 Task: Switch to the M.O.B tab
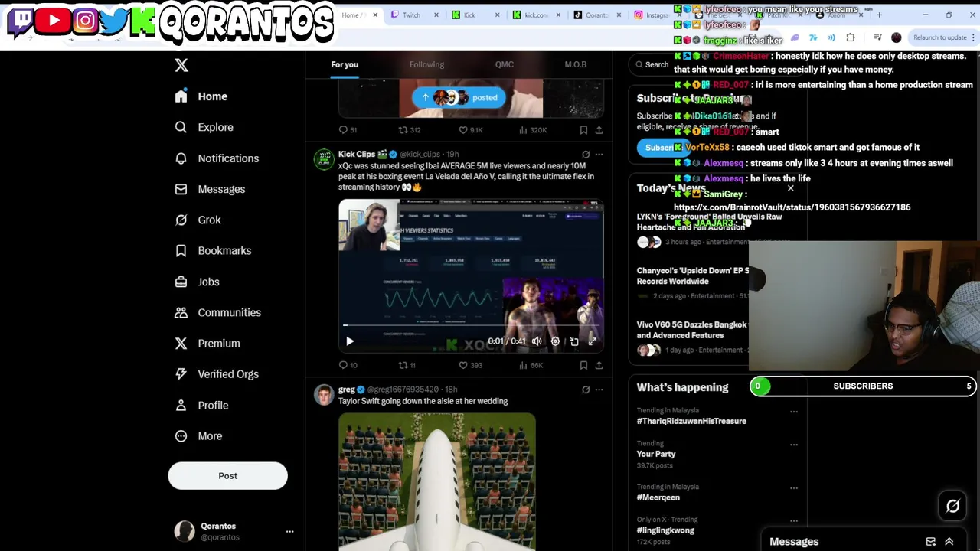(x=576, y=64)
